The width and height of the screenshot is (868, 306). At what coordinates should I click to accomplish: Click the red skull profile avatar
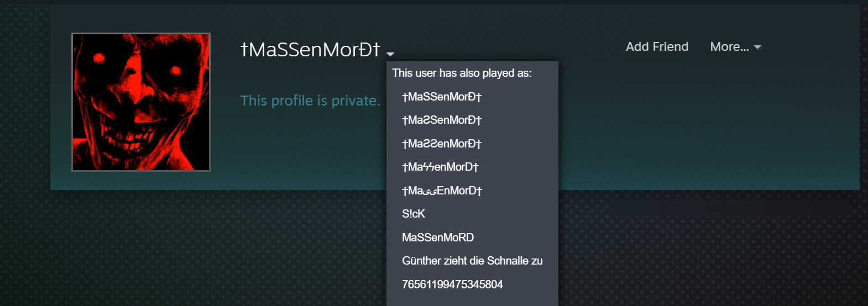point(141,102)
